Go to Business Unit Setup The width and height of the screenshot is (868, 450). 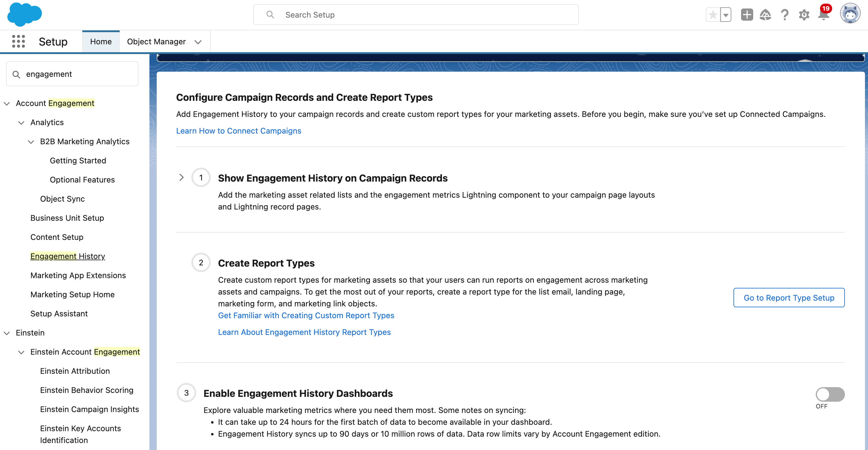[67, 218]
